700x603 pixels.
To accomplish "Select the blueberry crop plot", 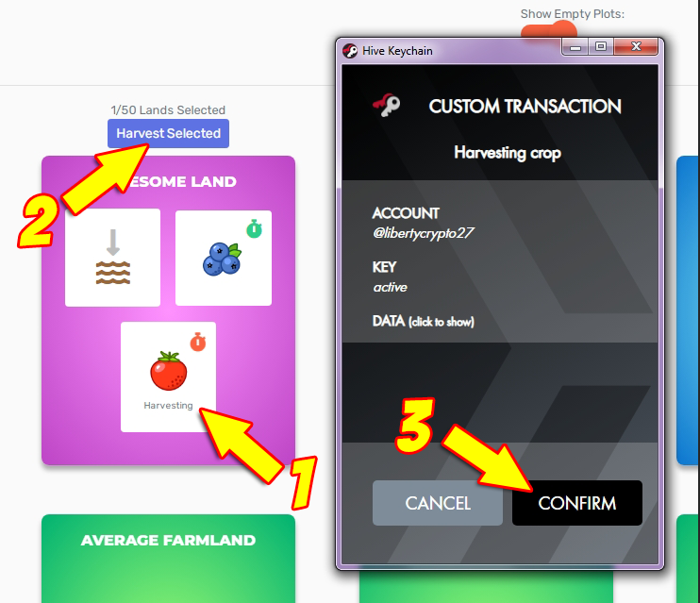I will pyautogui.click(x=224, y=258).
